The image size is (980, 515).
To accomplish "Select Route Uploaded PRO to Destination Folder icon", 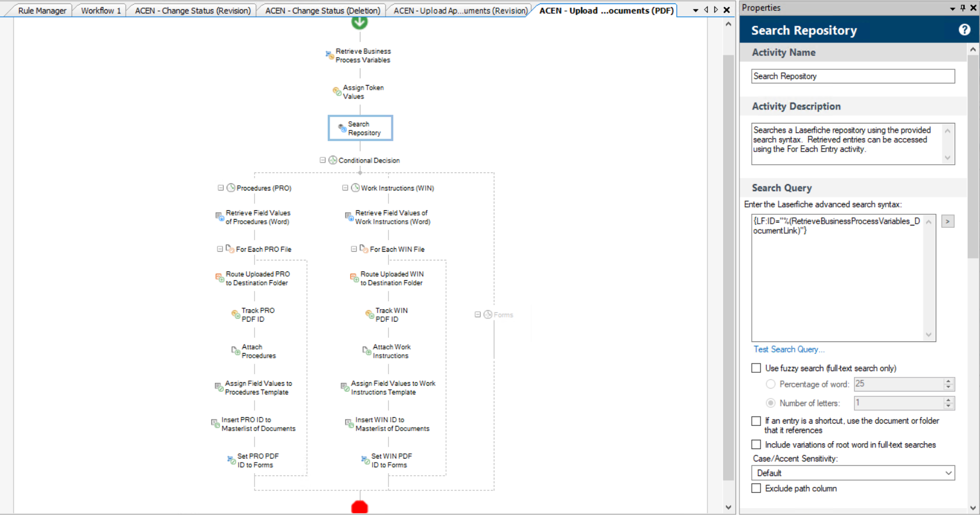I will [220, 278].
